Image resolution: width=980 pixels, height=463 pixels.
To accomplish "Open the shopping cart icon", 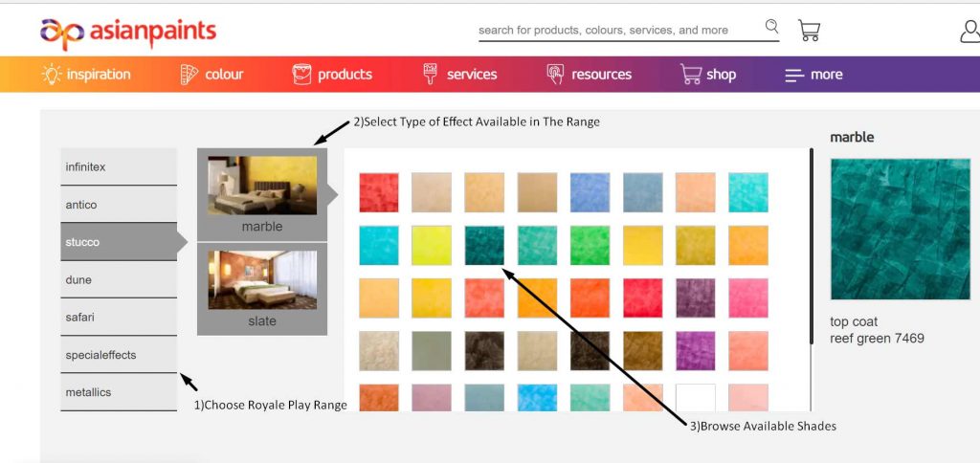I will [x=809, y=30].
